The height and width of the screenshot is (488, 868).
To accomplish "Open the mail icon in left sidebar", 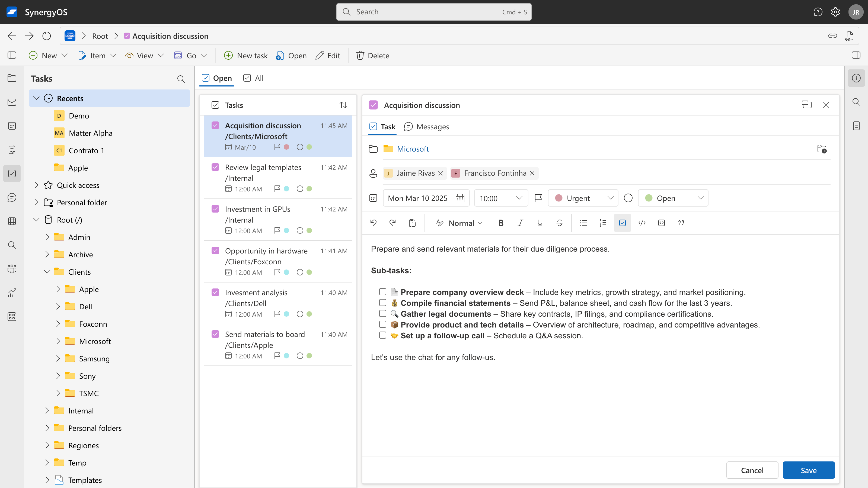I will pyautogui.click(x=12, y=102).
